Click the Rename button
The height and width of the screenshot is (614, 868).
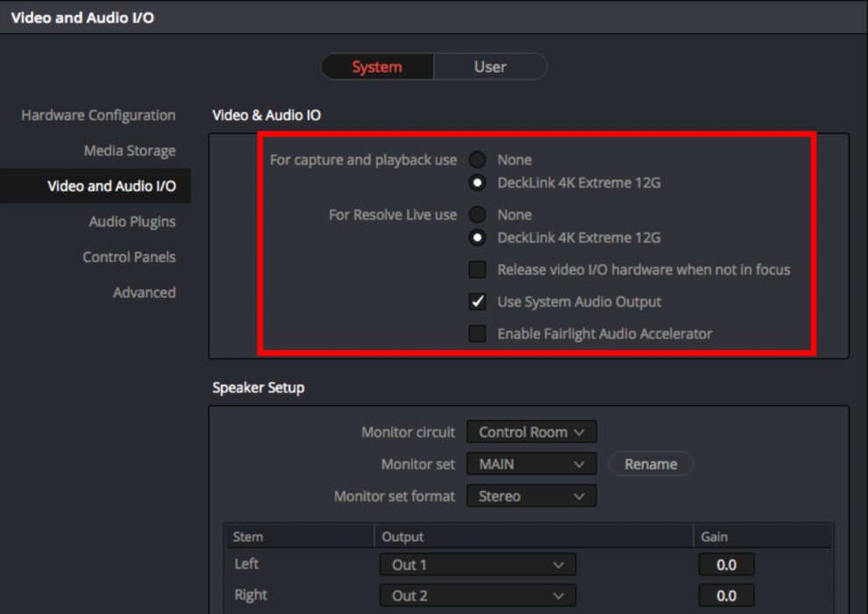coord(651,464)
